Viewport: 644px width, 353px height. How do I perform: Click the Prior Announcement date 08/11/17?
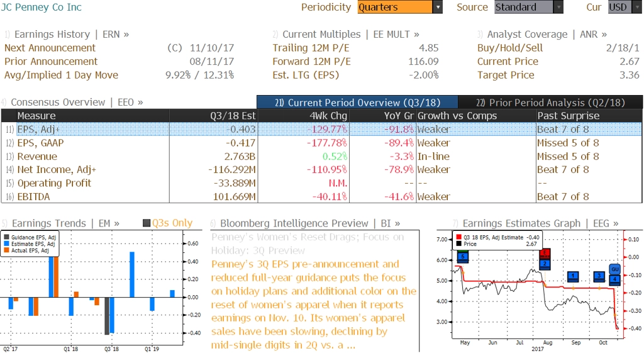(211, 61)
